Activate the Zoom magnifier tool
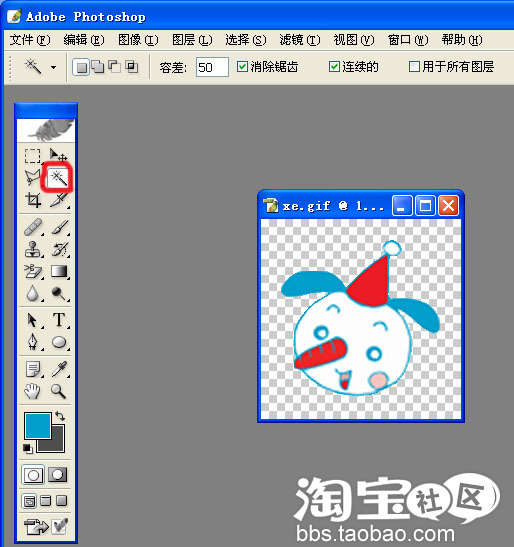The height and width of the screenshot is (547, 514). [x=58, y=391]
